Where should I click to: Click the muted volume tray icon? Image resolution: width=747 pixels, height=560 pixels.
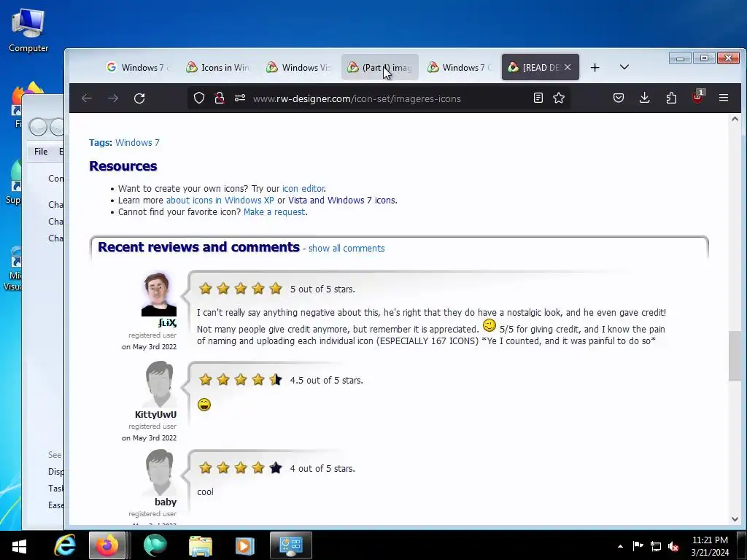pos(673,547)
